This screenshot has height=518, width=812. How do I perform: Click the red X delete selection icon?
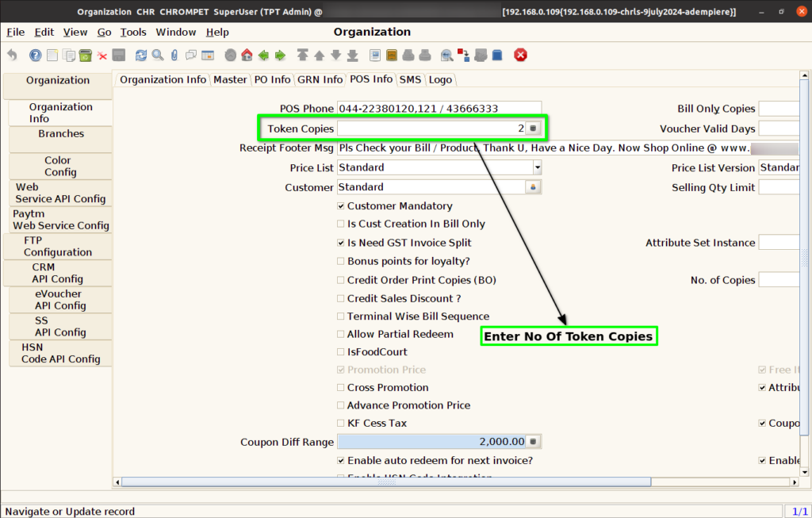pyautogui.click(x=102, y=56)
